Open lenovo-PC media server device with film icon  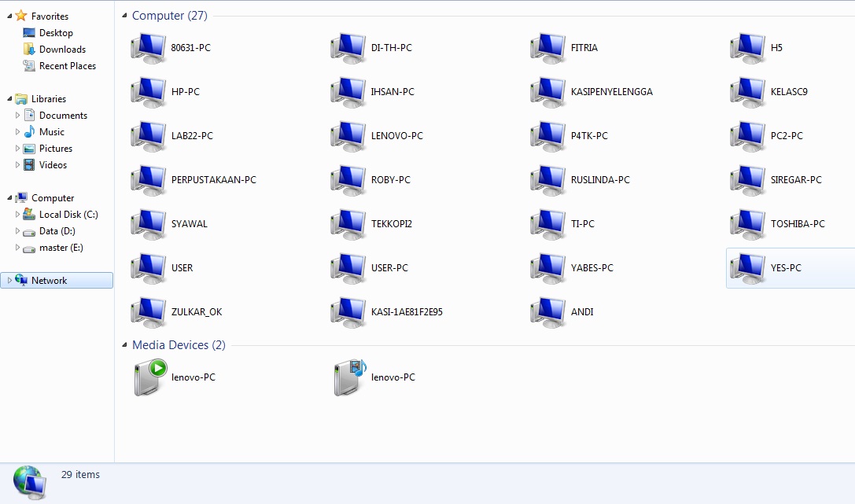click(350, 377)
